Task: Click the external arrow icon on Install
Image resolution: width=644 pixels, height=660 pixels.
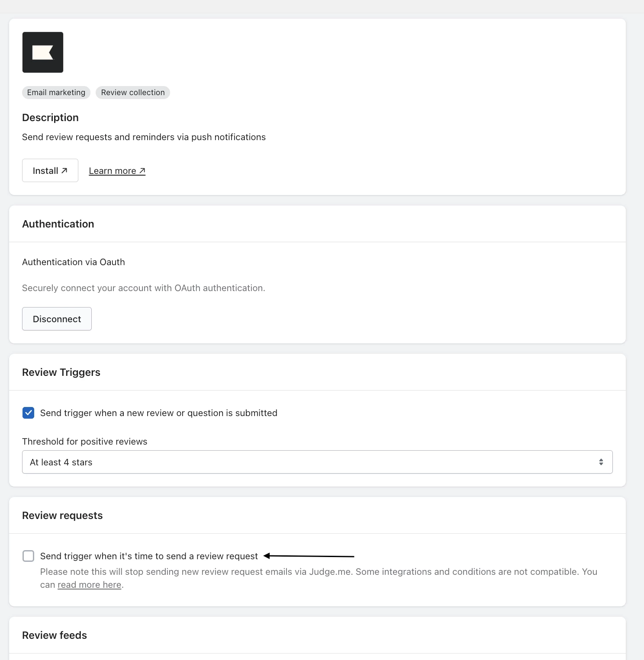Action: tap(64, 170)
